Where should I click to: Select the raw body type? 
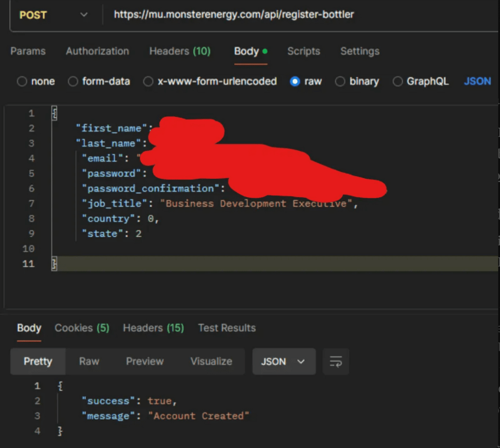[306, 81]
